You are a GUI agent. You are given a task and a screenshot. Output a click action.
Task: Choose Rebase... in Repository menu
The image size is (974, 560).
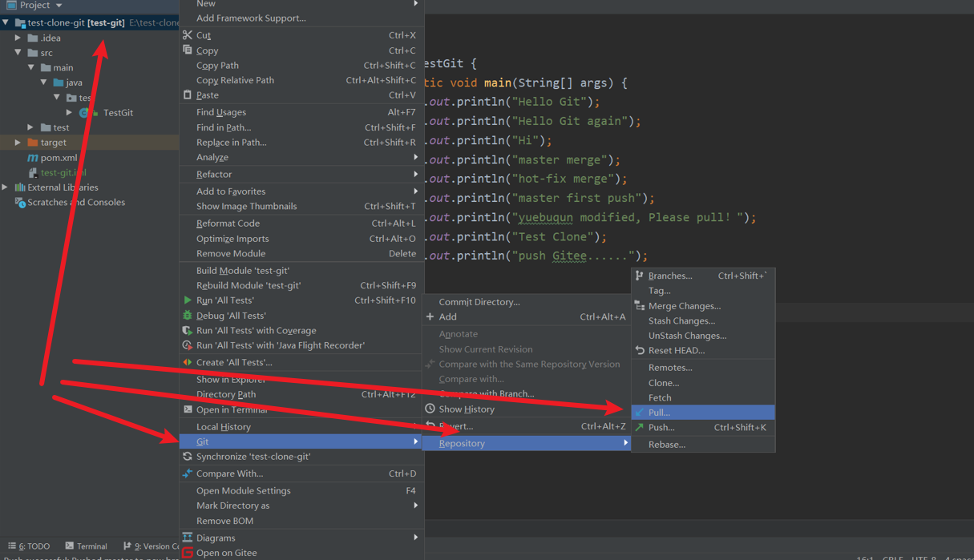703,445
